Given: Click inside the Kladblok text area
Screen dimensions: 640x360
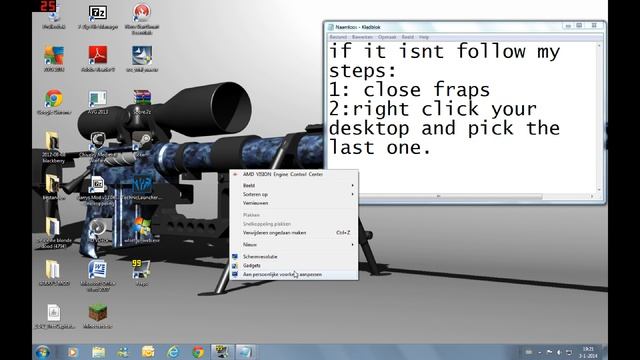Looking at the screenshot, I should point(461,118).
